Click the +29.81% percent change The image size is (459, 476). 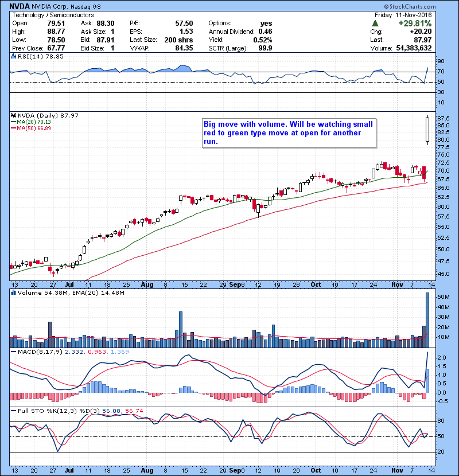click(x=415, y=24)
